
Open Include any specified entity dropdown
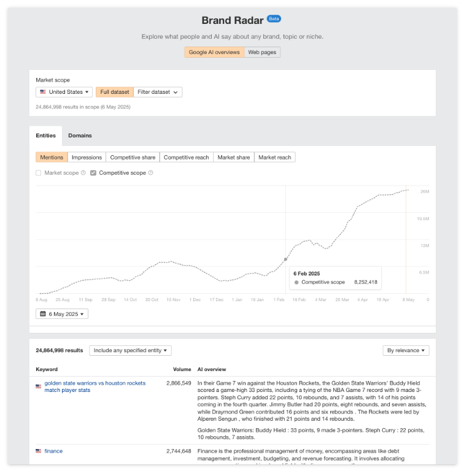130,350
